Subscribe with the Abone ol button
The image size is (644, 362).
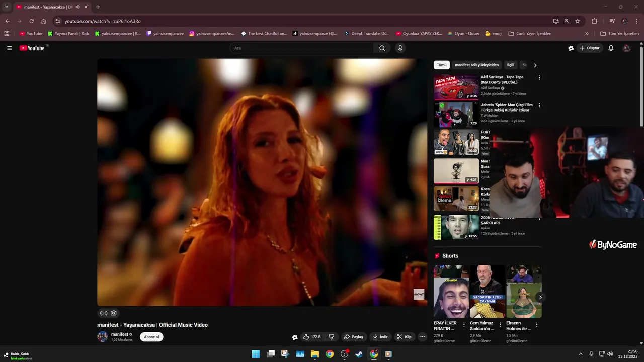click(x=151, y=337)
